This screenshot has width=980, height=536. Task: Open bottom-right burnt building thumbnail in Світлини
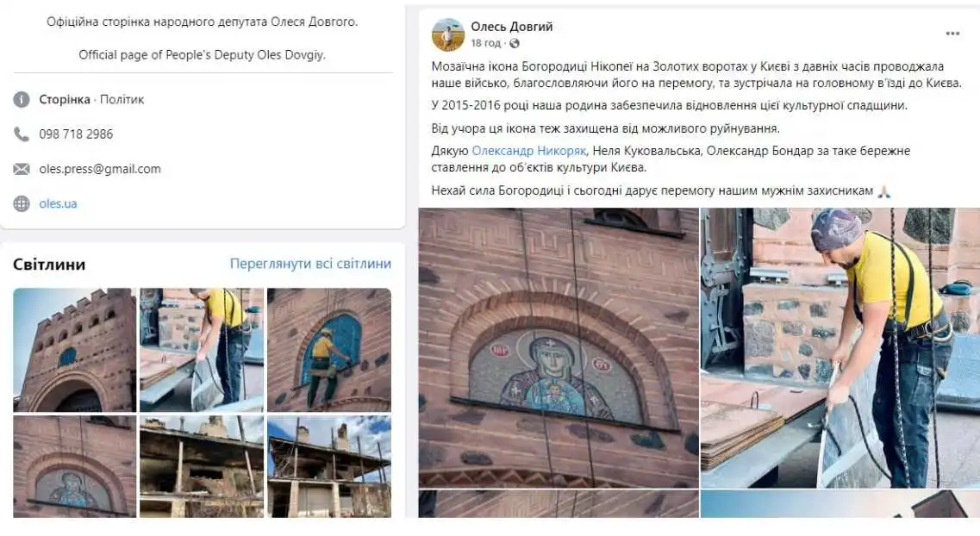(x=329, y=467)
